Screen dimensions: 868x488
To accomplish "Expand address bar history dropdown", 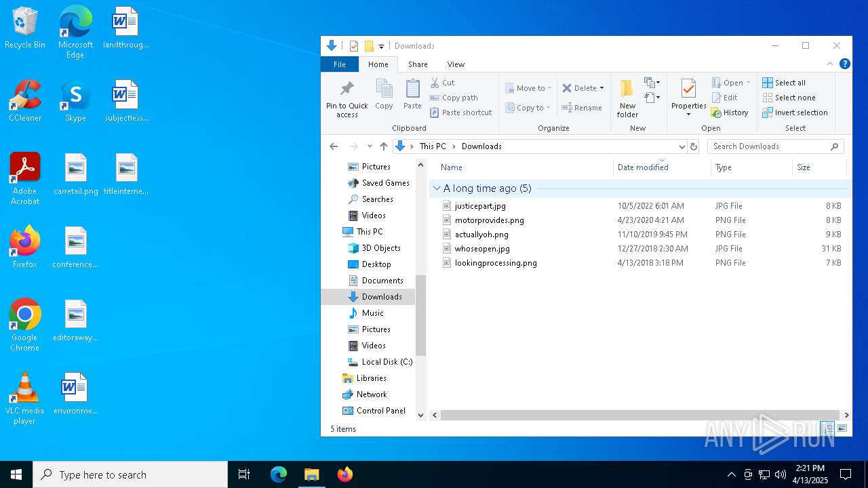I will [x=682, y=146].
